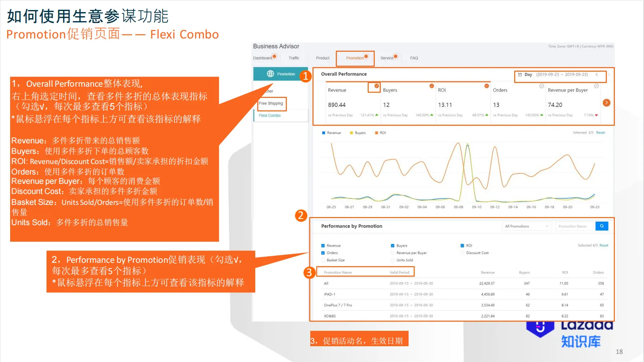Open the FAQ tab
Screen dimensions: 644x362
pyautogui.click(x=414, y=58)
